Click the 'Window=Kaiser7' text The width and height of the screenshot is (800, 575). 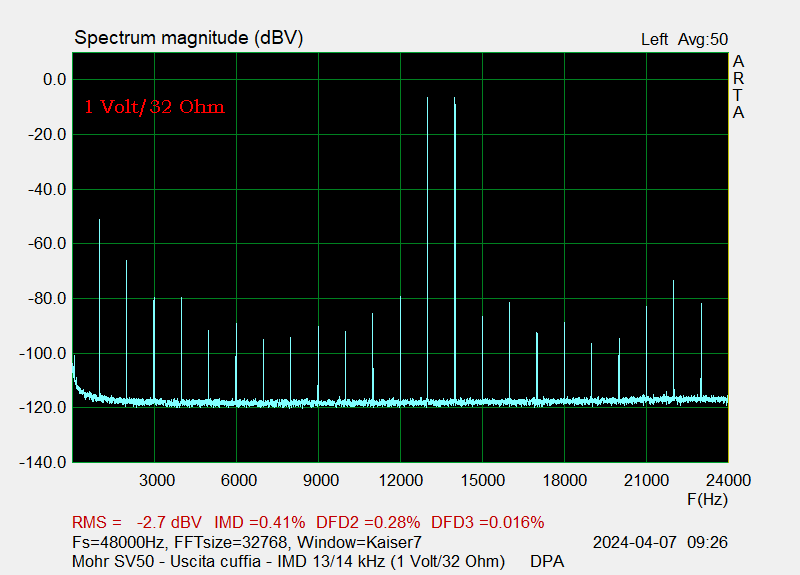(359, 542)
